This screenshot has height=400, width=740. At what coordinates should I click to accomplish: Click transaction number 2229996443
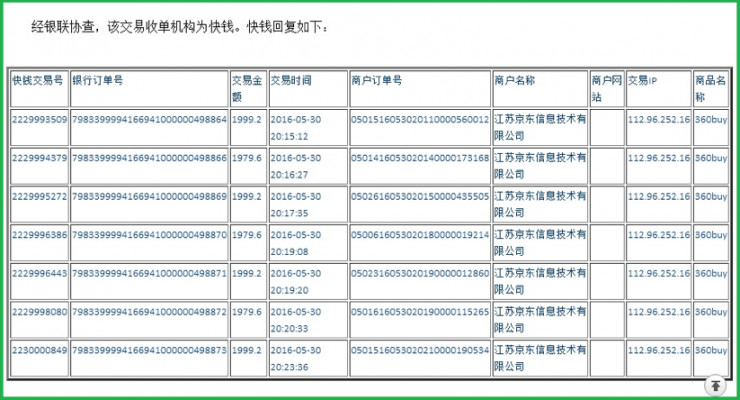40,274
